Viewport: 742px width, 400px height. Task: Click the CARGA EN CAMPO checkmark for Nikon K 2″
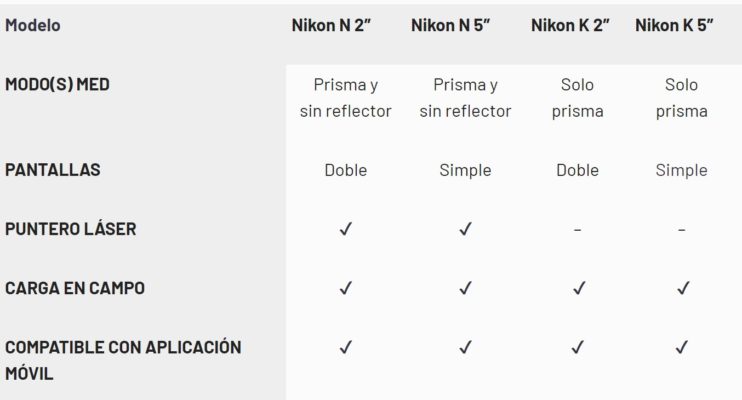coord(579,288)
